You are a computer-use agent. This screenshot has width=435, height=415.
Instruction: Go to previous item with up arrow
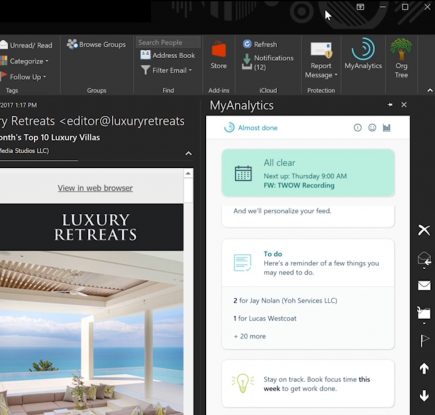(424, 368)
